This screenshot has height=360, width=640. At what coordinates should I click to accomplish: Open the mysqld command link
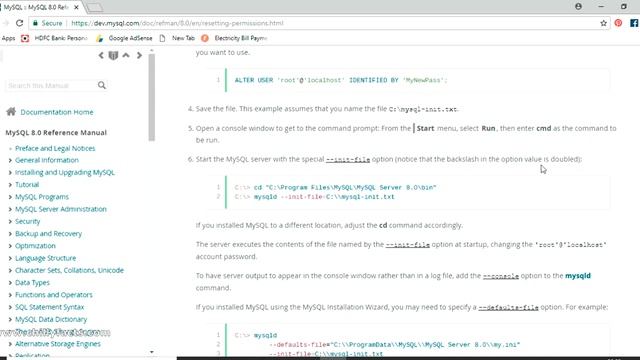point(578,276)
